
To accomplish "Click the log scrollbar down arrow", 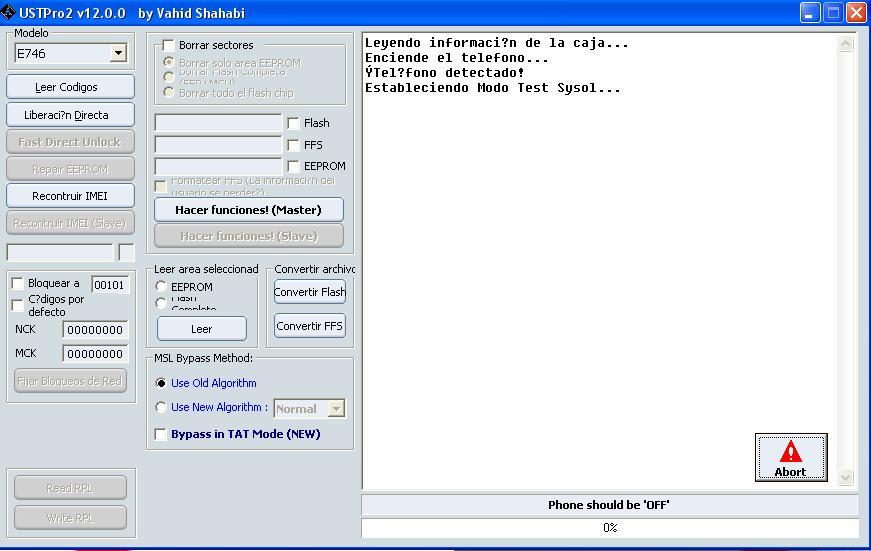I will coord(845,477).
